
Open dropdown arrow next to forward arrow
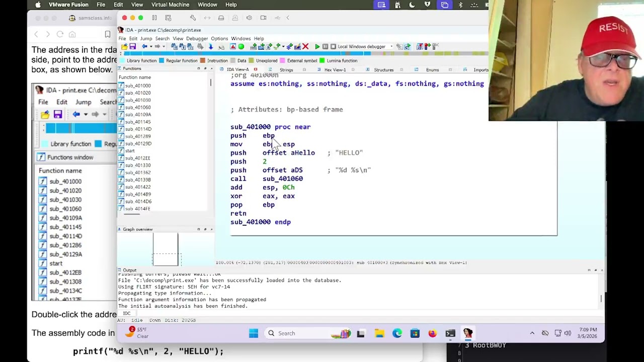[x=164, y=47]
